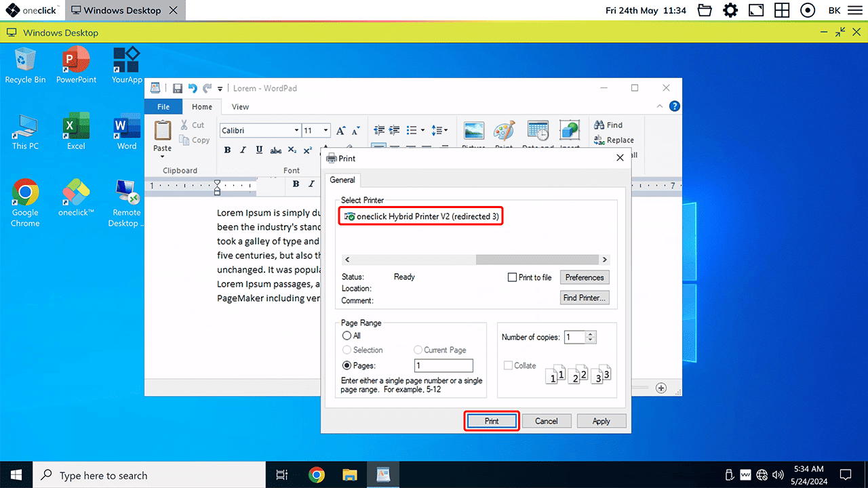Screen dimensions: 868x488
Task: Expand the bullet list style dropdown
Action: point(422,131)
